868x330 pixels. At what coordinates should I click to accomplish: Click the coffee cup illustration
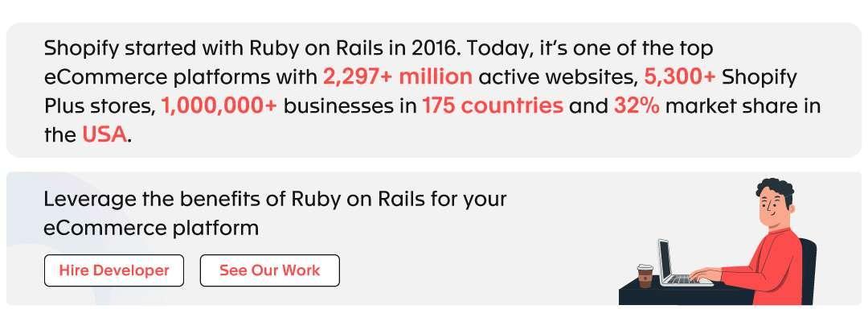pos(645,275)
